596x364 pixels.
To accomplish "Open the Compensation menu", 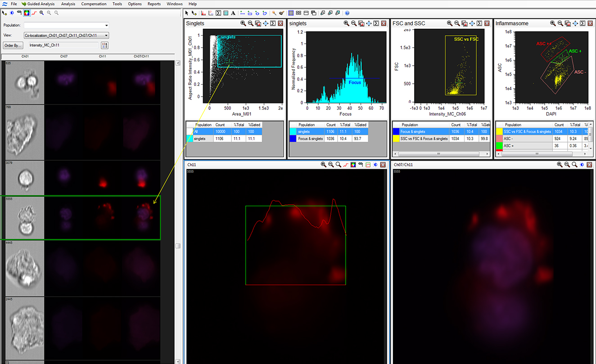I will click(94, 4).
